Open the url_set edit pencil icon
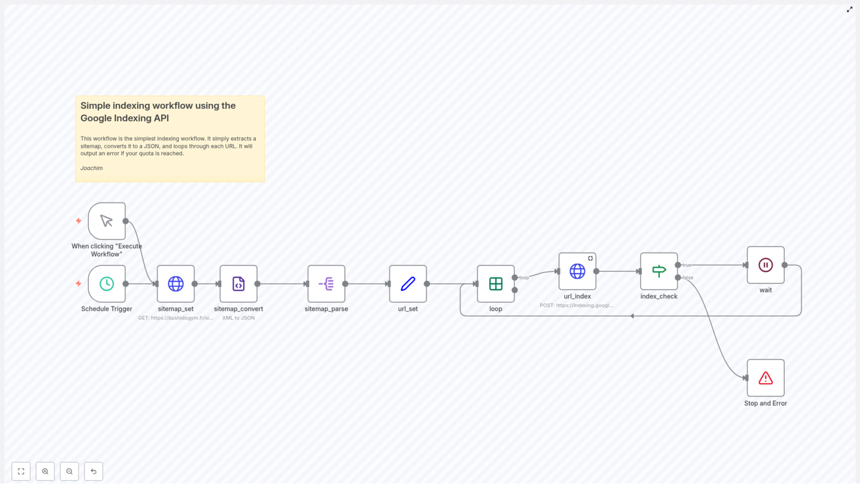Viewport: 860px width, 504px height. click(407, 284)
